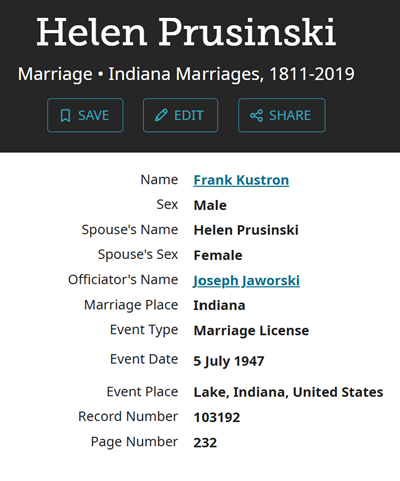Select the spouse's name Helen Prusinski value
The width and height of the screenshot is (400, 481).
(x=246, y=230)
